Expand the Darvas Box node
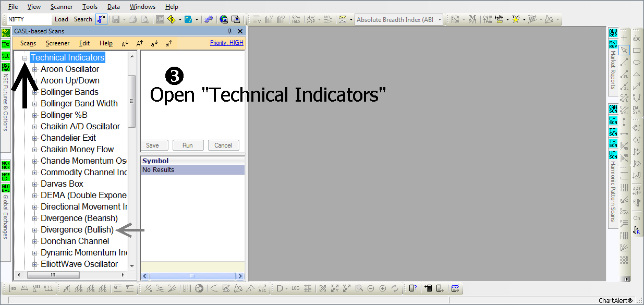644x305 pixels. pyautogui.click(x=35, y=184)
